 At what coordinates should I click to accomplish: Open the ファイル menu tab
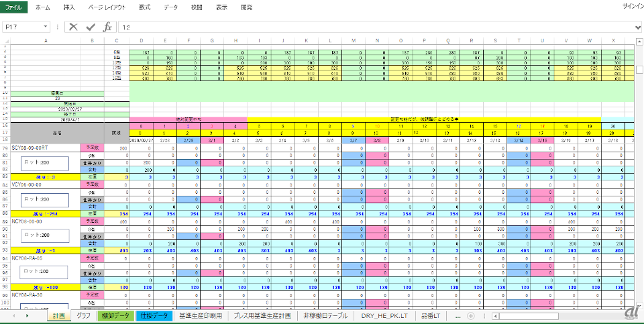[x=13, y=7]
